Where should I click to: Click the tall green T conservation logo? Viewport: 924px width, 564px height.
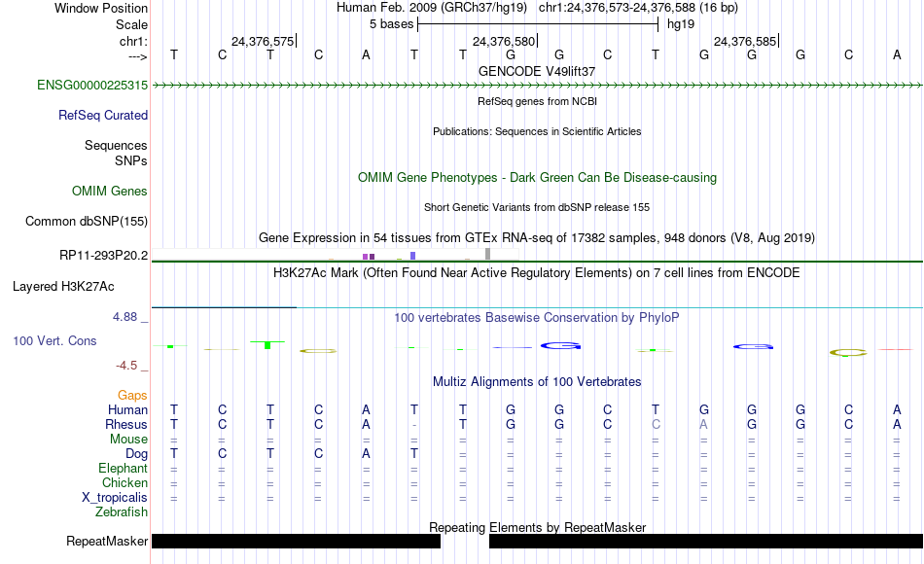point(267,345)
